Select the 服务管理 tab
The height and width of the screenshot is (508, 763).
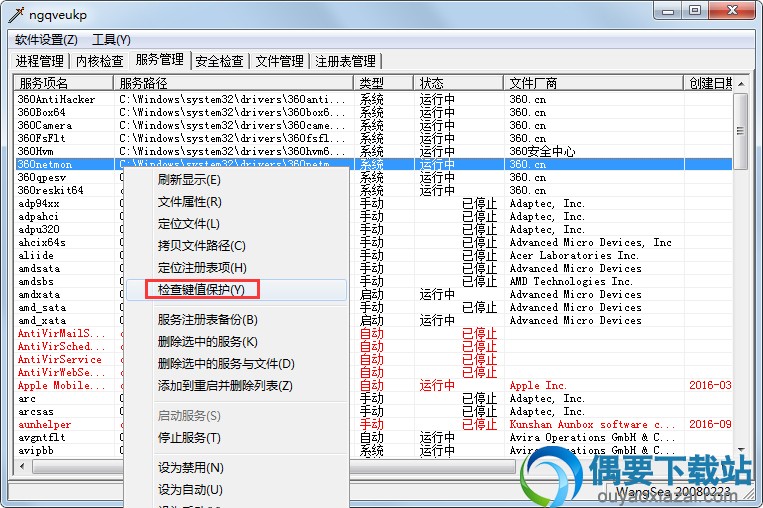pyautogui.click(x=160, y=60)
